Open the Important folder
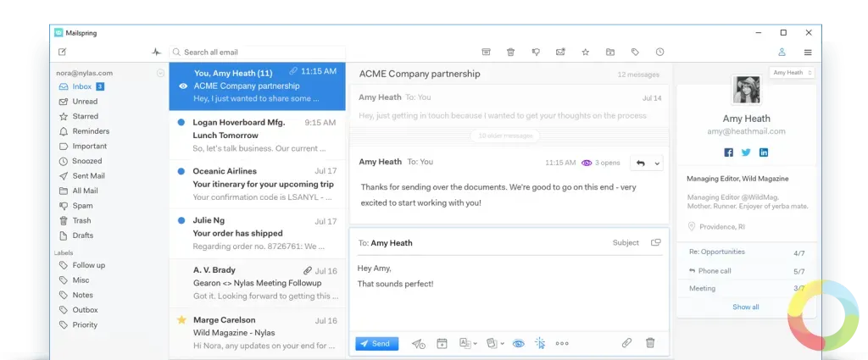868x360 pixels. point(83,146)
